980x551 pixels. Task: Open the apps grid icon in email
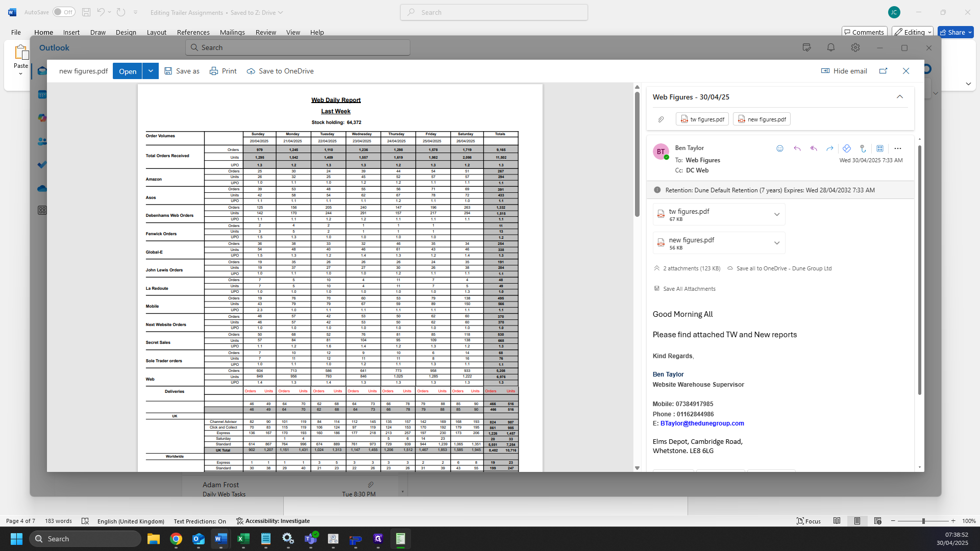880,148
